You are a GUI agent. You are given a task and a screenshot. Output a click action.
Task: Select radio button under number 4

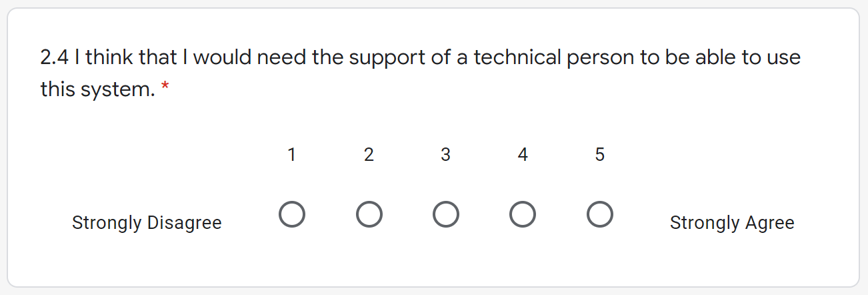pyautogui.click(x=523, y=215)
